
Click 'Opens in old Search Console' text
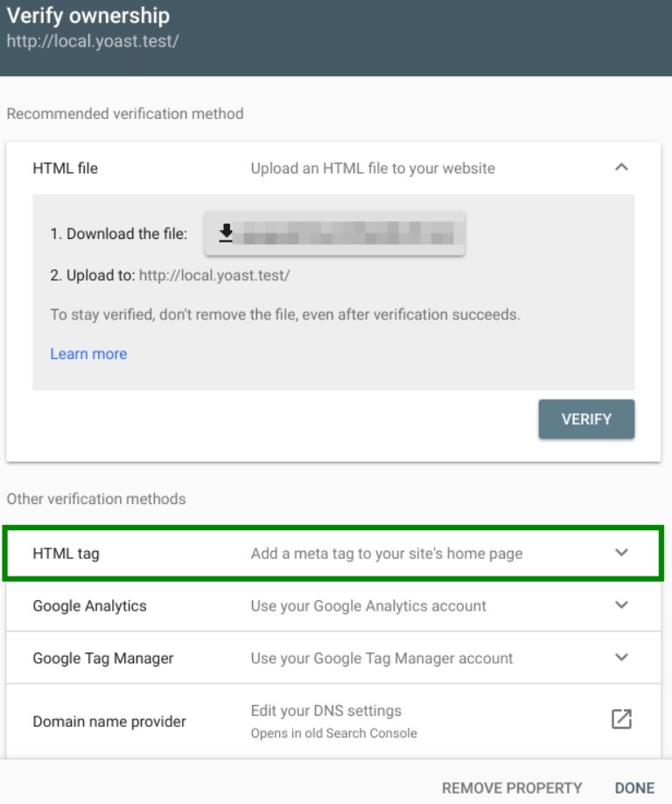point(334,733)
